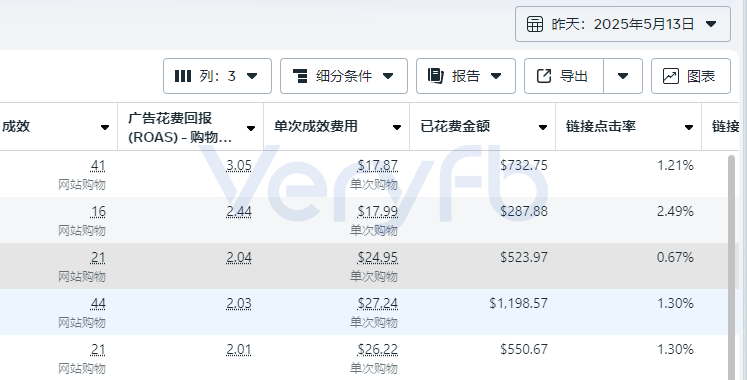Viewport: 747px width, 380px height.
Task: Click the columns icon beside 列: 3
Action: coord(183,76)
